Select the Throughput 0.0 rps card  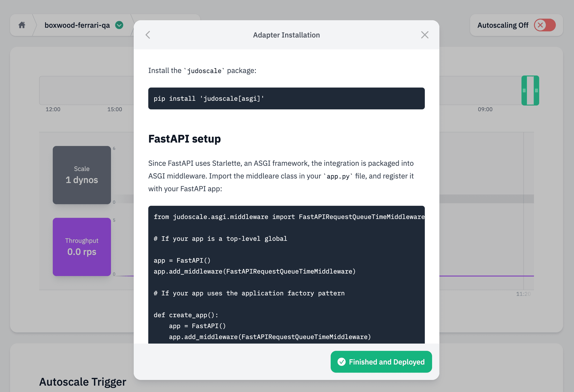pyautogui.click(x=82, y=247)
